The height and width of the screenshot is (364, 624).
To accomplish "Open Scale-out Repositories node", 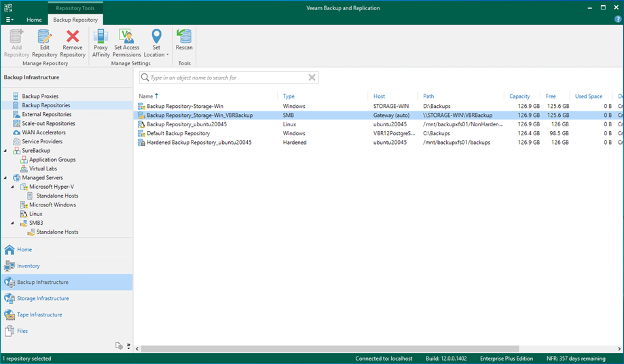I will 48,124.
